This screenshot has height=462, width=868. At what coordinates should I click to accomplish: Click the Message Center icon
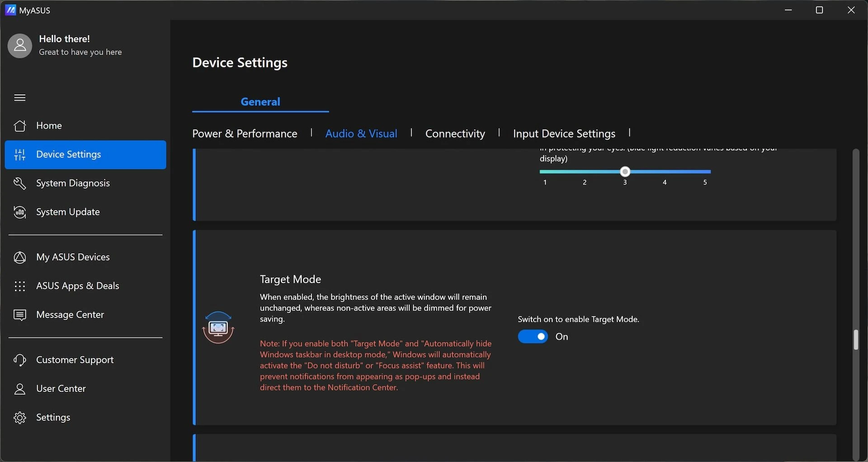(x=20, y=314)
